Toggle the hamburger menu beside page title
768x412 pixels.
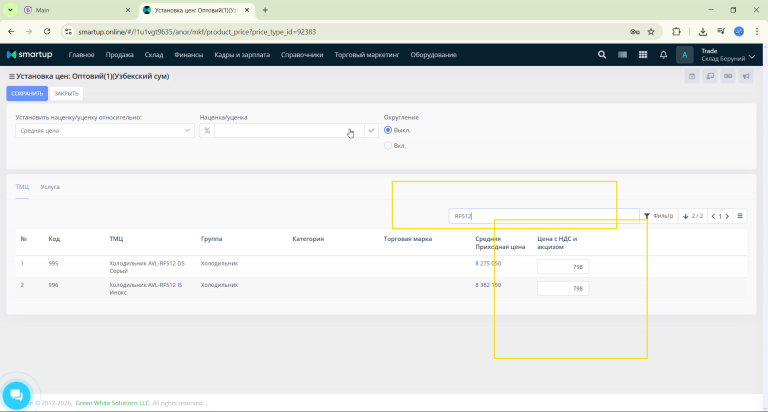(x=11, y=76)
